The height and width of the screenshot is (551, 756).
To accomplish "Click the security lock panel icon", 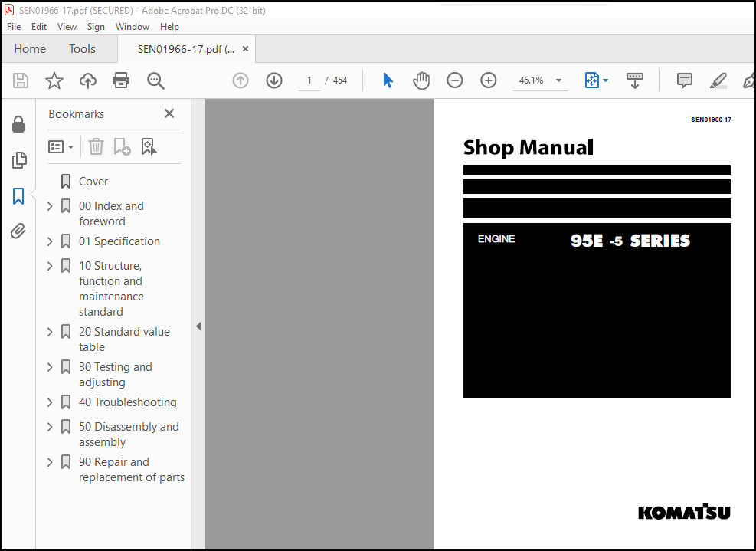I will pyautogui.click(x=18, y=124).
